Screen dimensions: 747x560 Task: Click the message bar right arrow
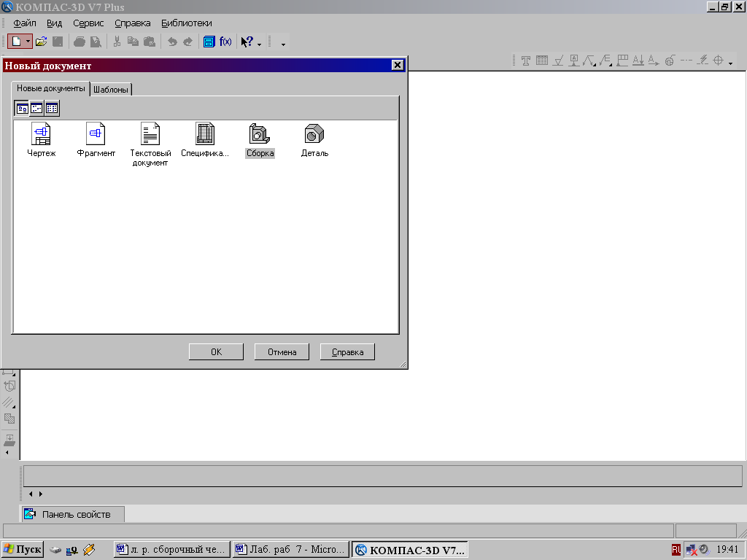pyautogui.click(x=41, y=494)
